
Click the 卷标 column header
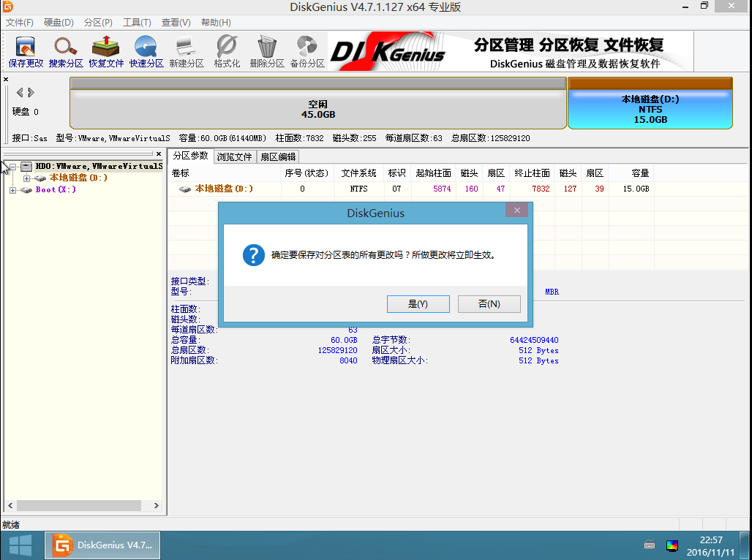click(x=225, y=173)
